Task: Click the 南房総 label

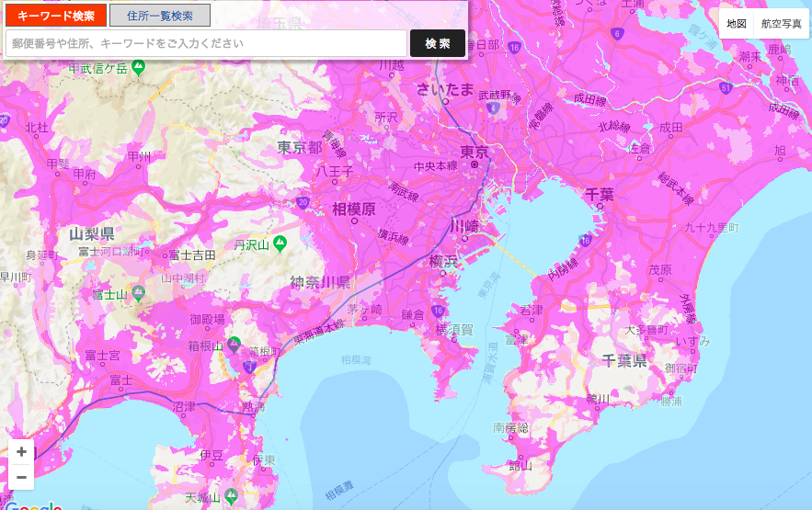Action: (511, 427)
